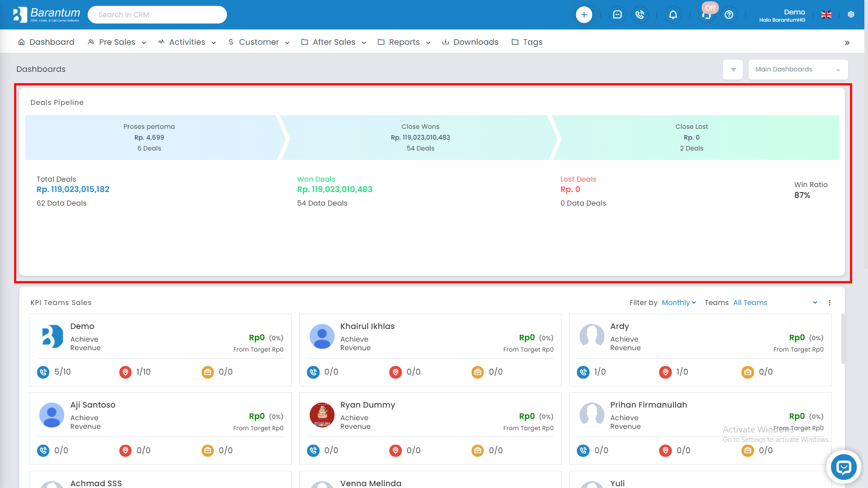
Task: Open Downloads menu item
Action: (470, 42)
